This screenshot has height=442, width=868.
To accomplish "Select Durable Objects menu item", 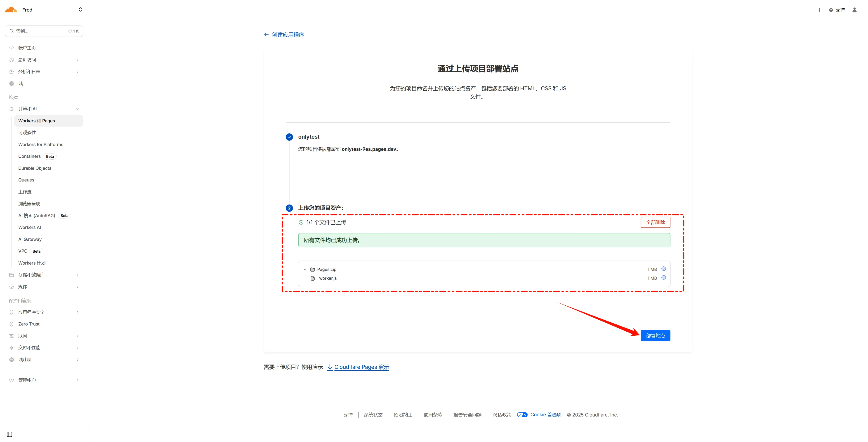I will click(35, 168).
